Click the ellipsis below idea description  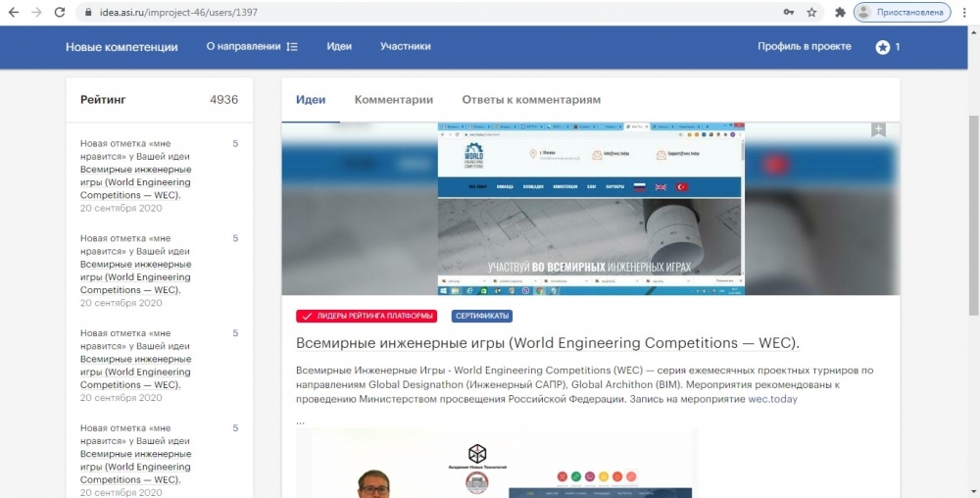tap(300, 422)
